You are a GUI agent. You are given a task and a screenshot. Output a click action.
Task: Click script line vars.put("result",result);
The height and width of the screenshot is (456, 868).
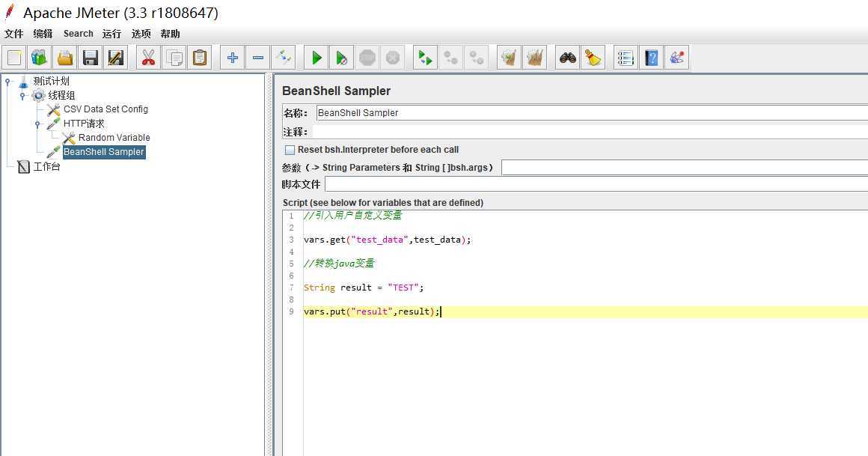(371, 311)
